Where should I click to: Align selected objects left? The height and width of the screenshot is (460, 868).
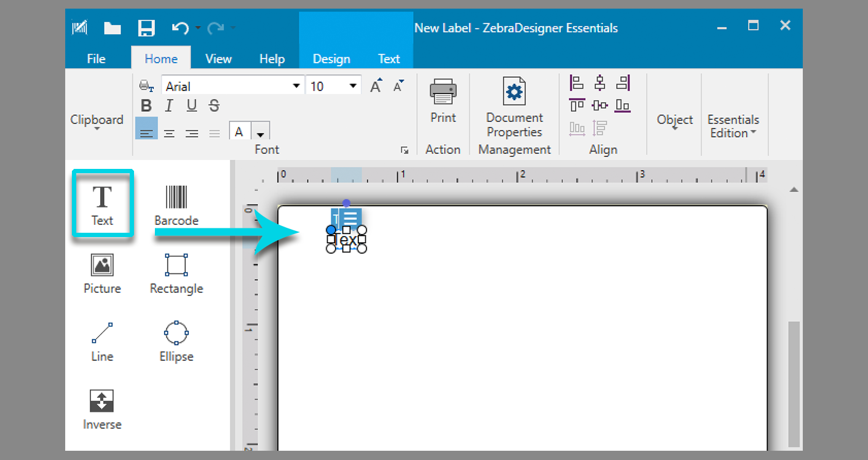click(x=576, y=82)
